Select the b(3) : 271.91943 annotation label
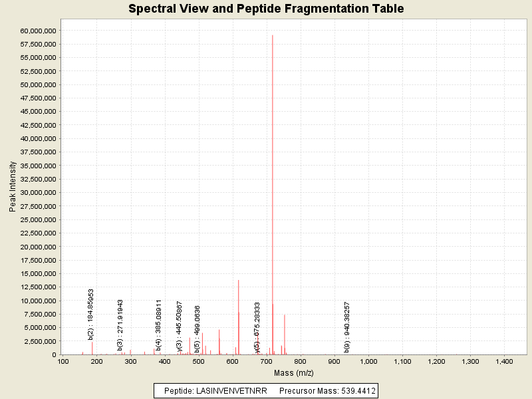 pyautogui.click(x=120, y=325)
